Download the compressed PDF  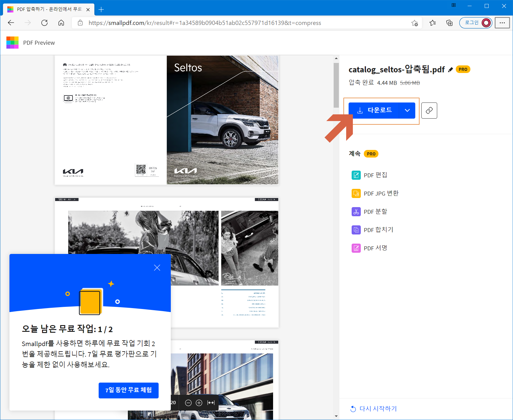click(374, 110)
